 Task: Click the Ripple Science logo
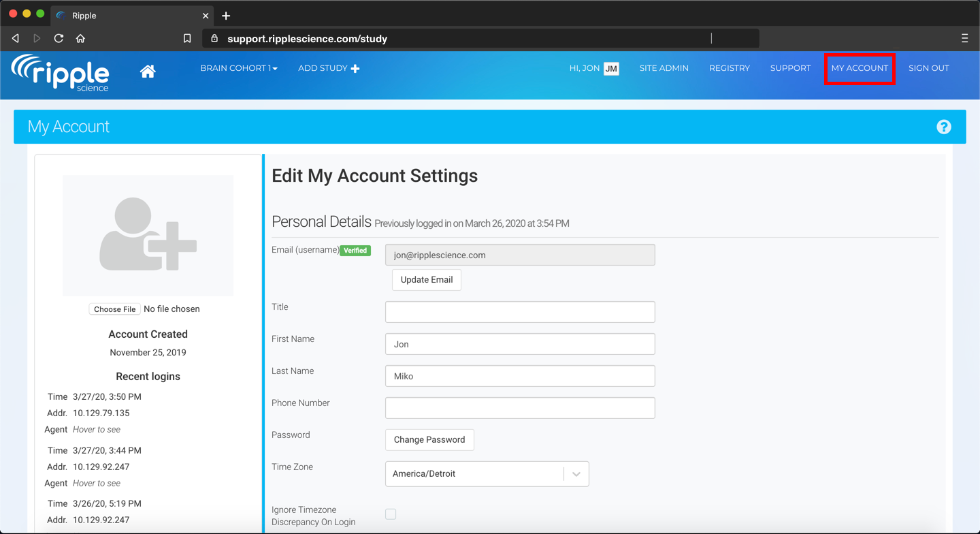(x=61, y=72)
